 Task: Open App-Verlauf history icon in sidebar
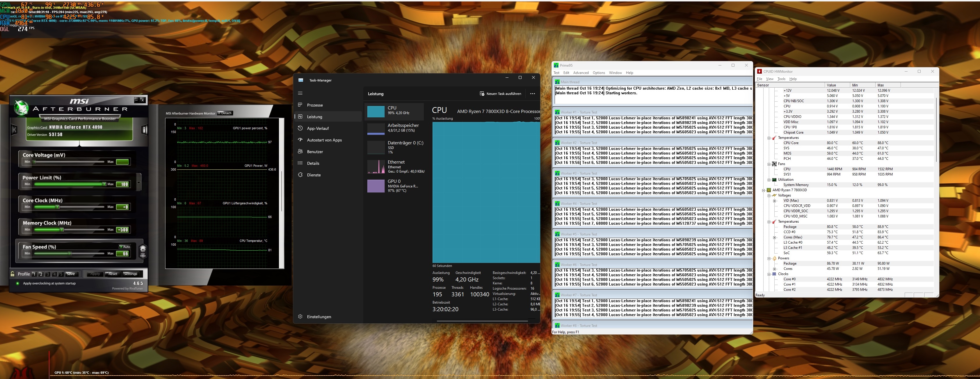[x=300, y=128]
